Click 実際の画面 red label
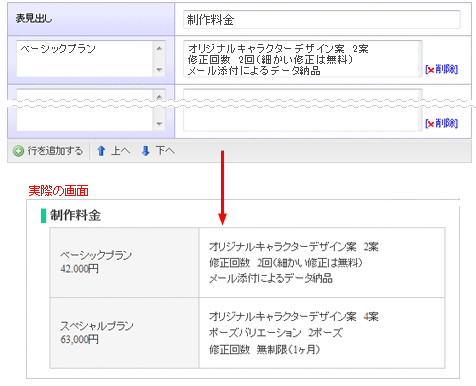This screenshot has height=386, width=476. (x=58, y=191)
